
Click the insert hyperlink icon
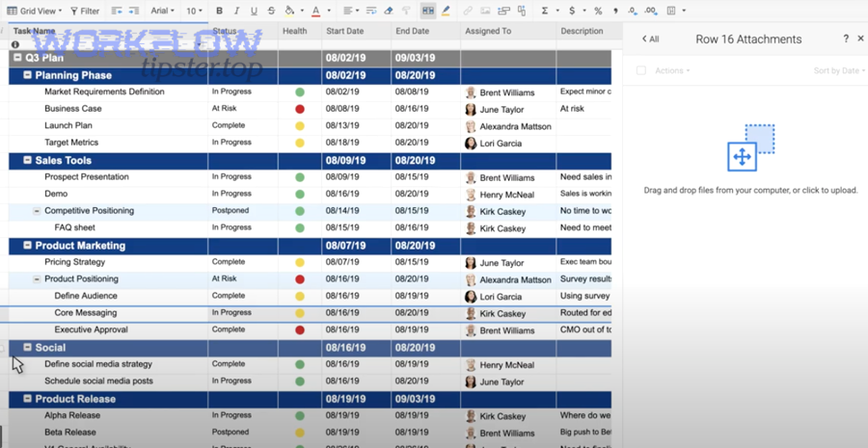468,11
